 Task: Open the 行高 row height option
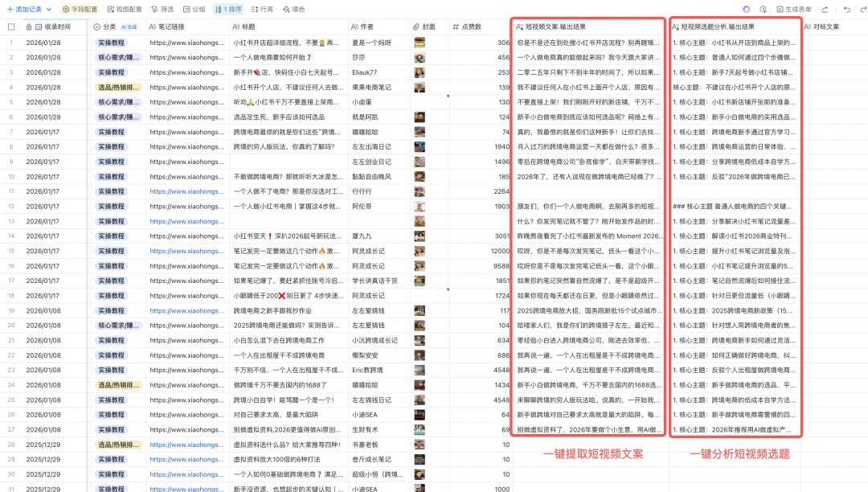pos(262,9)
